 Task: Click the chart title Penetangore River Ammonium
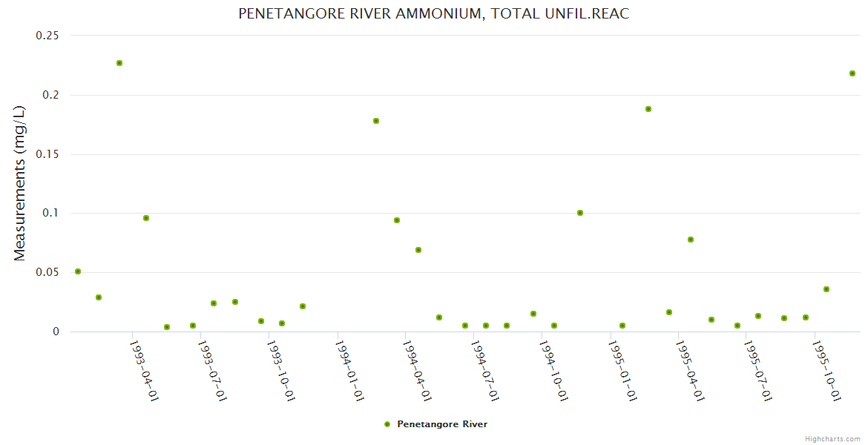(x=434, y=14)
